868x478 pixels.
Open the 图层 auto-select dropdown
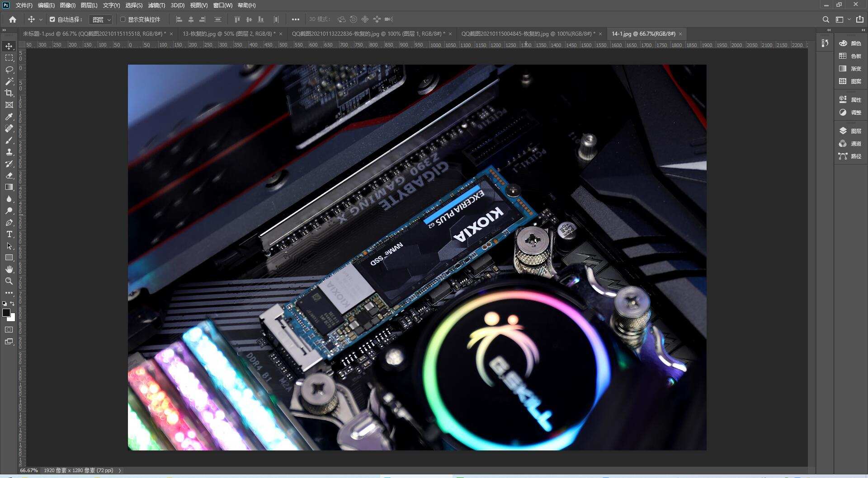[x=101, y=19]
